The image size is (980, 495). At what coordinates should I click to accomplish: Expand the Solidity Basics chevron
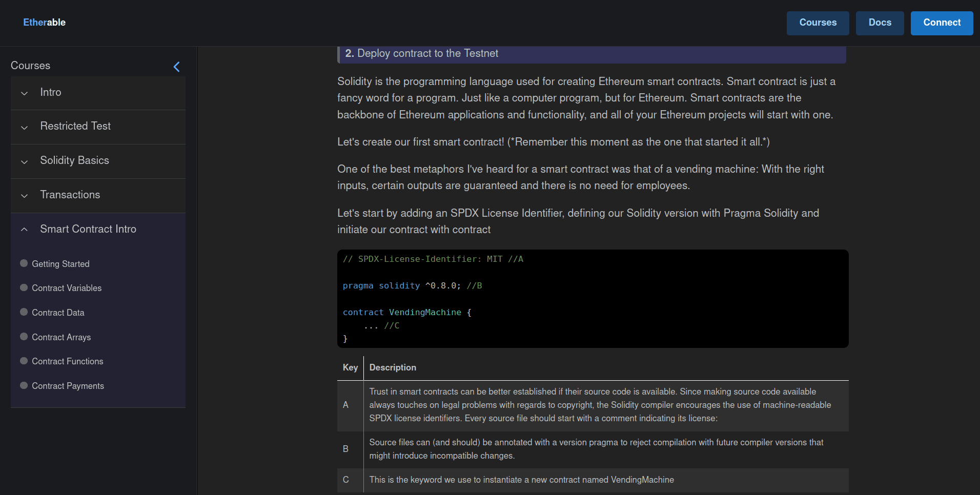pos(24,162)
